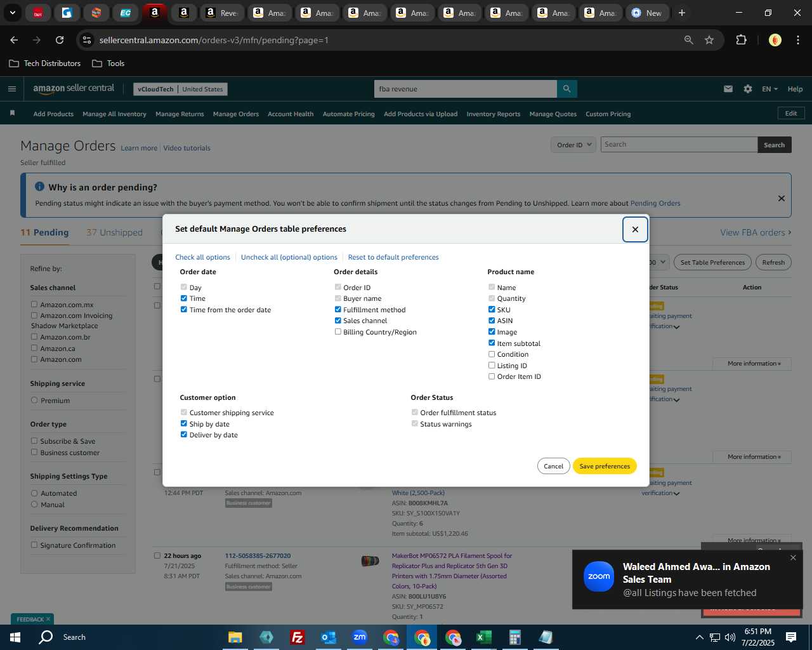Open the browser extensions puzzle icon
The width and height of the screenshot is (812, 650).
(741, 40)
